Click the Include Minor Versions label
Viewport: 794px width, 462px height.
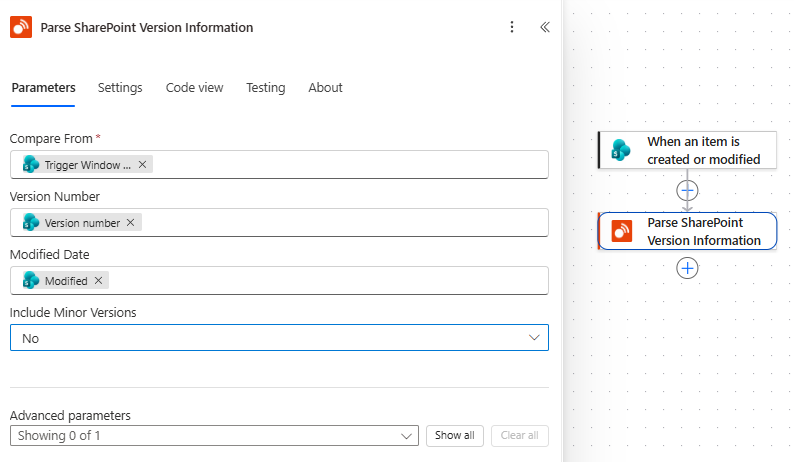click(73, 313)
